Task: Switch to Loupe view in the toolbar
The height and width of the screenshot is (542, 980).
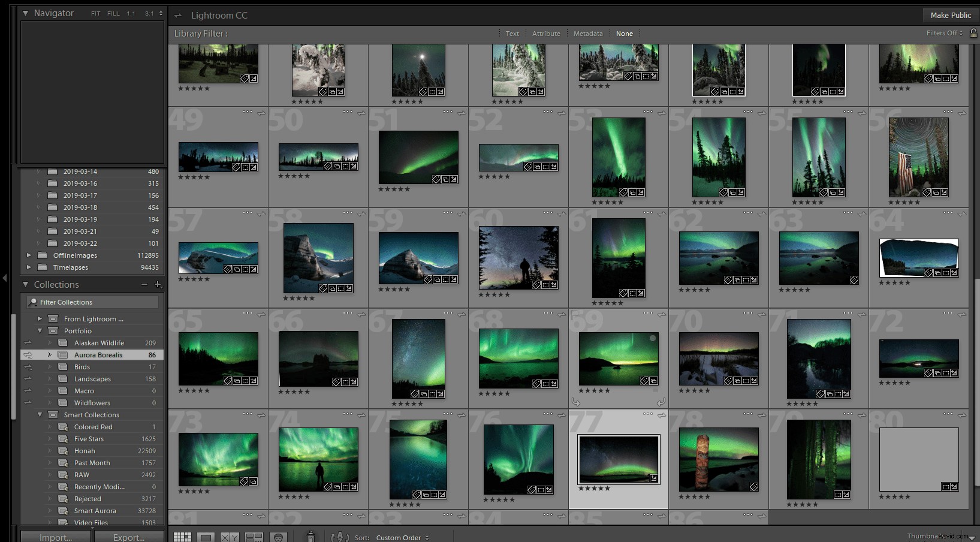Action: [x=206, y=537]
